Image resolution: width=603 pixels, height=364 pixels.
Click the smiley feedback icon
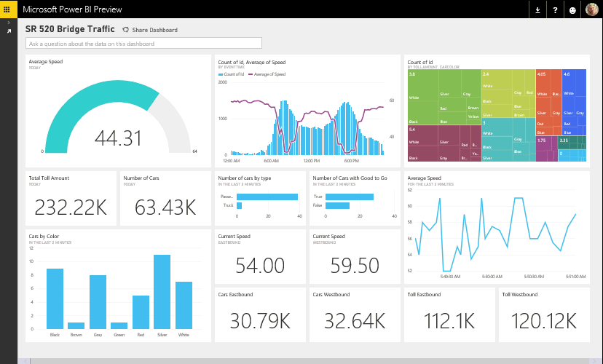tap(572, 9)
